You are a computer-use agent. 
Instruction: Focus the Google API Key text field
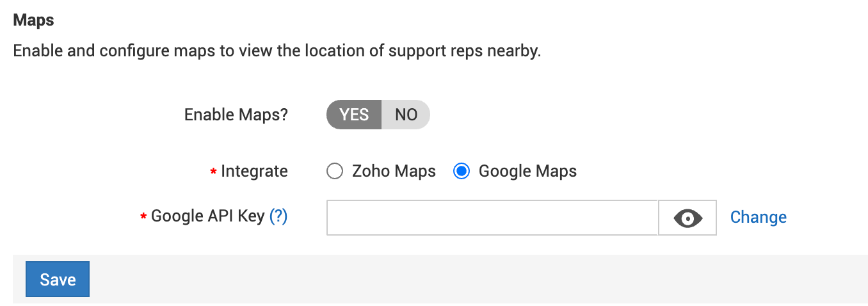click(x=492, y=218)
